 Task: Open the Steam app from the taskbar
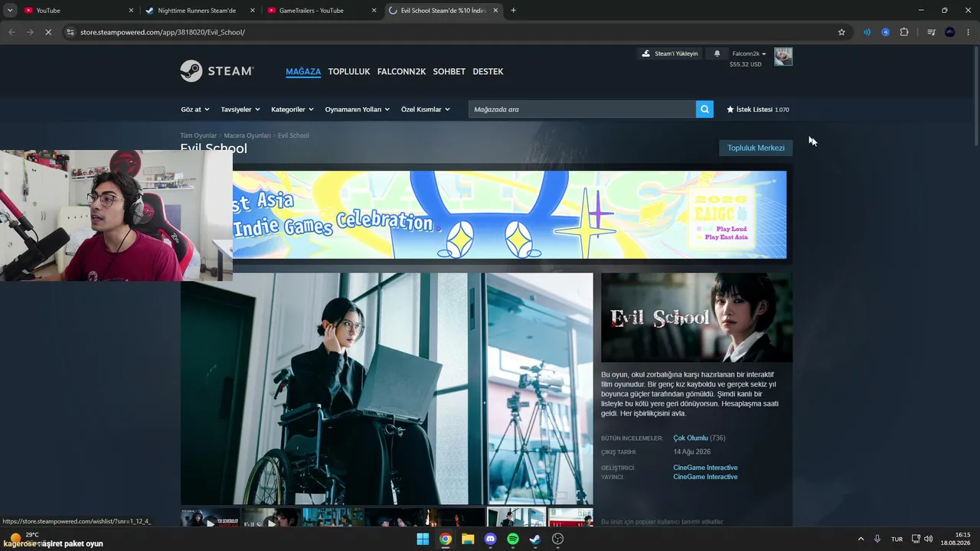point(535,539)
